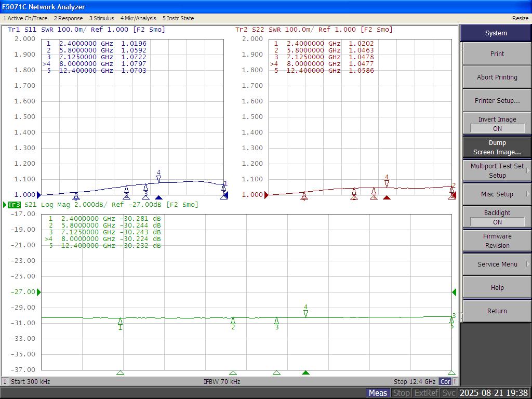532x399 pixels.
Task: Click Dump Screen Image button
Action: [497, 147]
